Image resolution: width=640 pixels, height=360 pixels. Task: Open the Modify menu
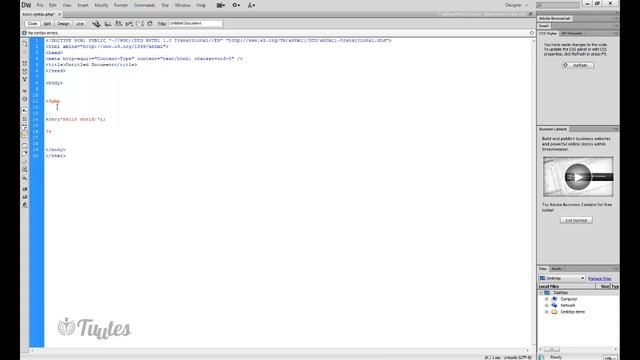coord(101,5)
